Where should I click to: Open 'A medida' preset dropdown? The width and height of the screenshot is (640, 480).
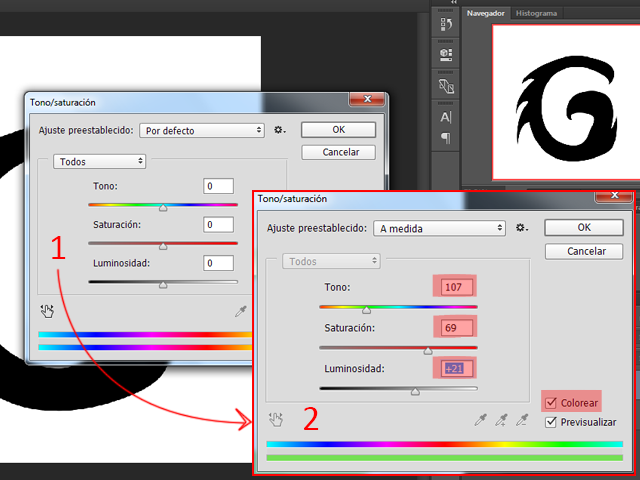(x=439, y=229)
